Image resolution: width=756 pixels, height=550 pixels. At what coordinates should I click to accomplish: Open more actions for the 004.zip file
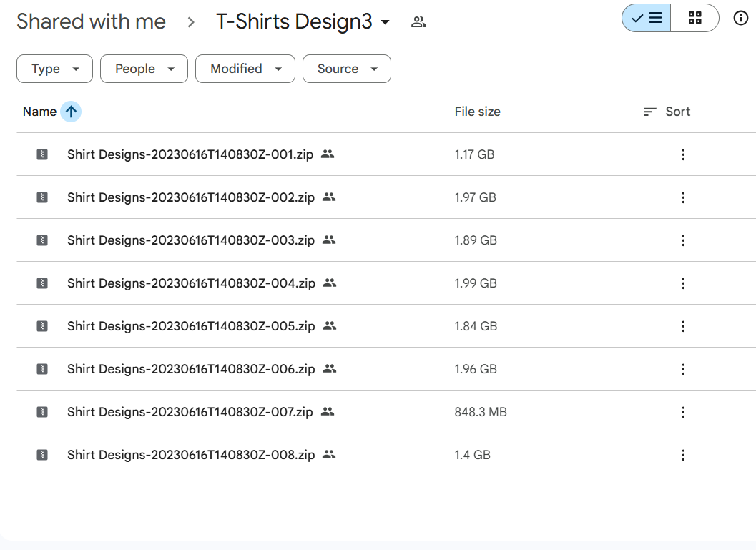pos(683,283)
